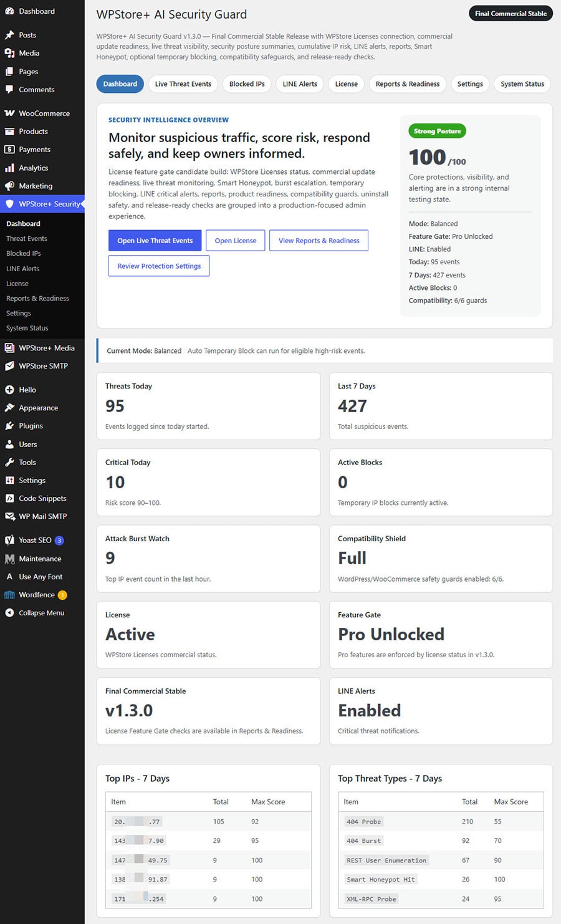Image resolution: width=561 pixels, height=924 pixels.
Task: Click the WPStore SMTP paper plane icon
Action: point(9,366)
